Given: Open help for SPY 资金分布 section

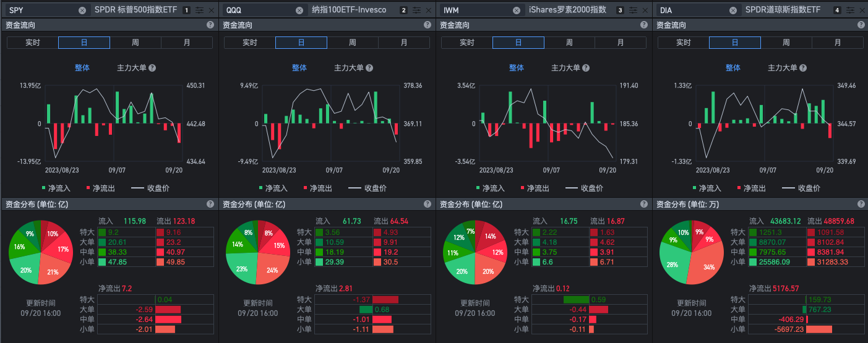Looking at the screenshot, I should [210, 204].
